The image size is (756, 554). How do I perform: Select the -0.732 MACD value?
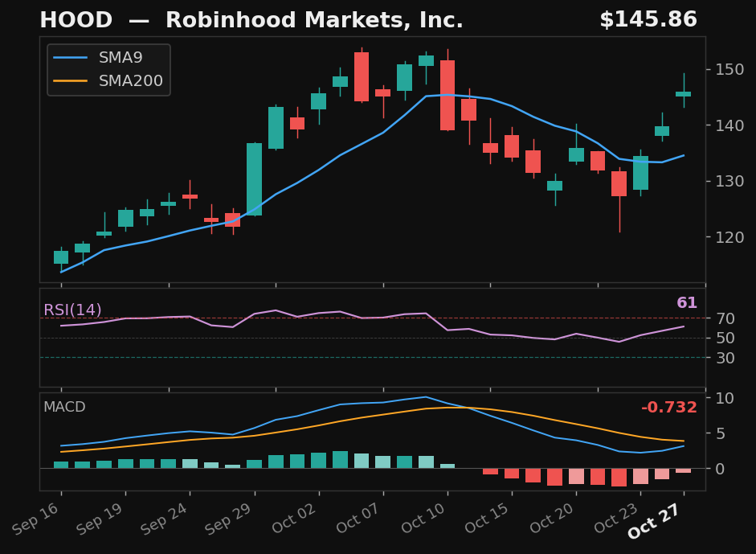(x=669, y=408)
